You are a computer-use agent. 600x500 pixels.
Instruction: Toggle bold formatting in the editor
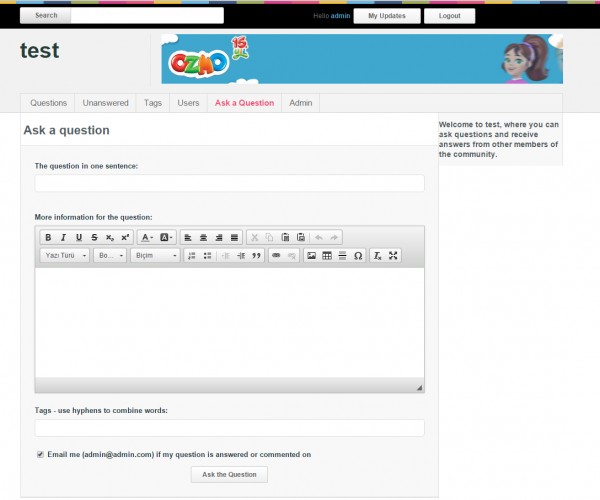click(47, 237)
